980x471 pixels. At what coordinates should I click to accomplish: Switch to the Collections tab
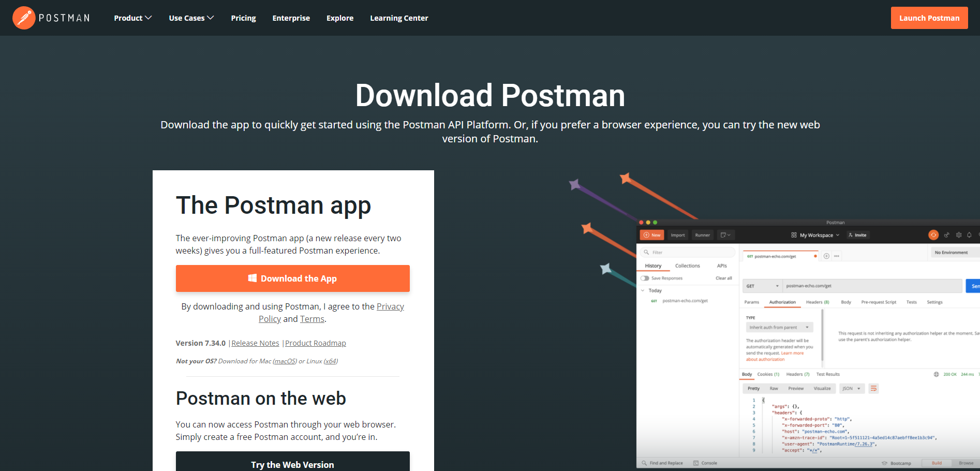click(x=688, y=266)
